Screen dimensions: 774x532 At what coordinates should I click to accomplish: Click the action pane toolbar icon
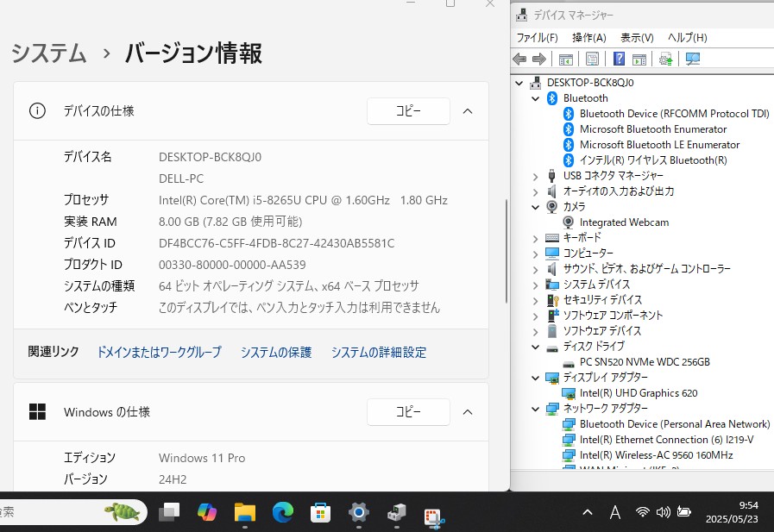pos(639,59)
